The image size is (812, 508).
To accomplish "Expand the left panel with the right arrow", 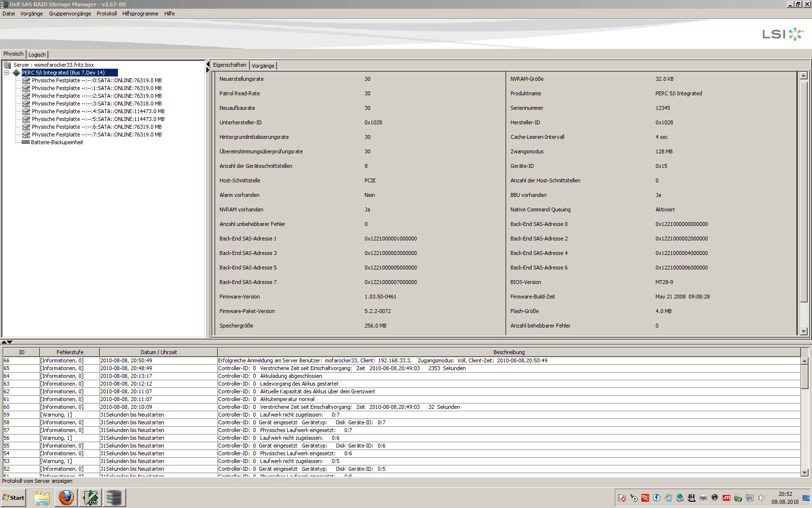I will [208, 70].
